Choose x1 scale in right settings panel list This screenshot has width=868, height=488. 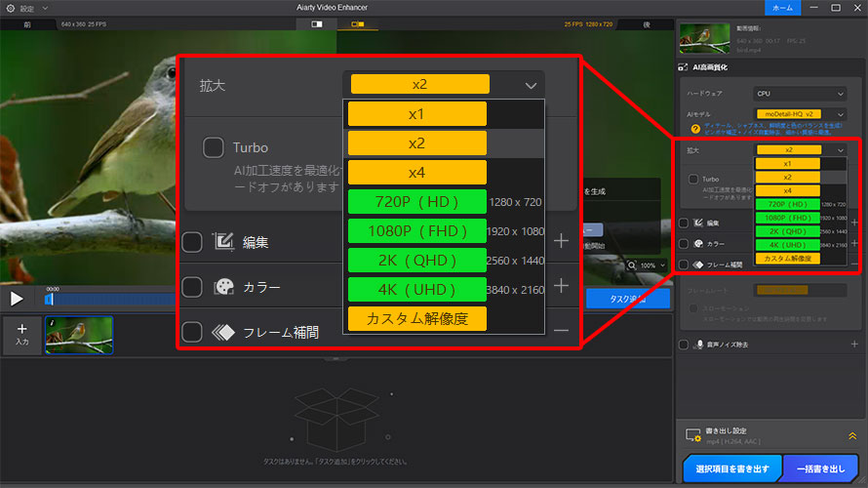click(x=787, y=164)
